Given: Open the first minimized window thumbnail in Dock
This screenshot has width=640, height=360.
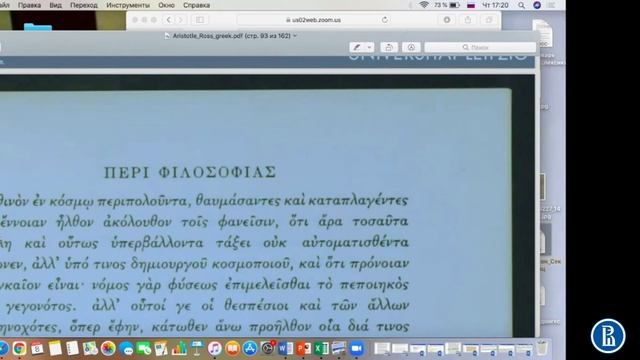Looking at the screenshot, I should [382, 348].
